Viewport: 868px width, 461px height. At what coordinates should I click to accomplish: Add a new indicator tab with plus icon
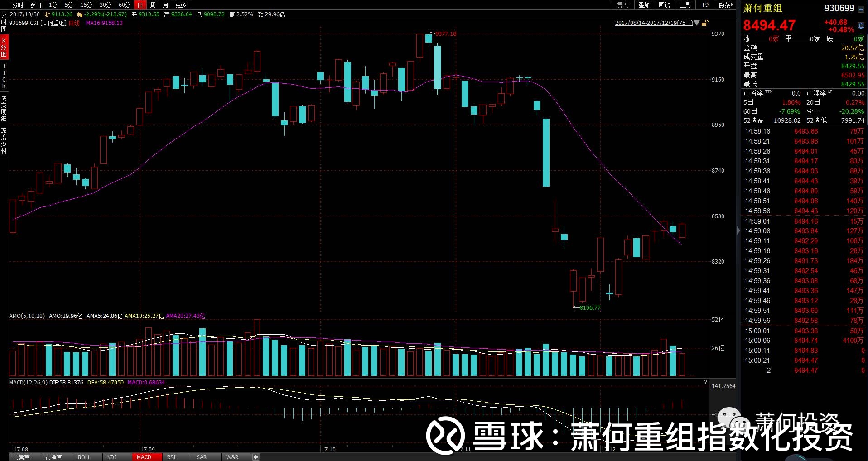point(256,457)
